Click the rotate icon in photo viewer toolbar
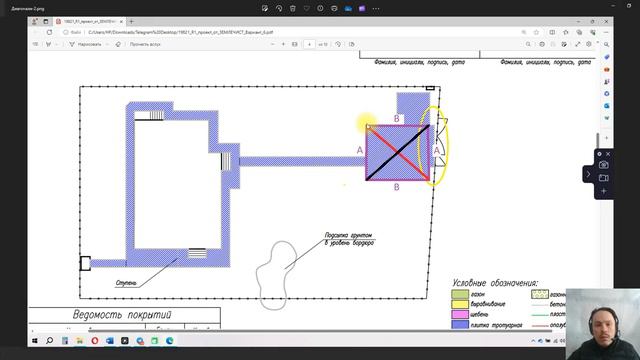The image size is (640, 360). click(279, 8)
